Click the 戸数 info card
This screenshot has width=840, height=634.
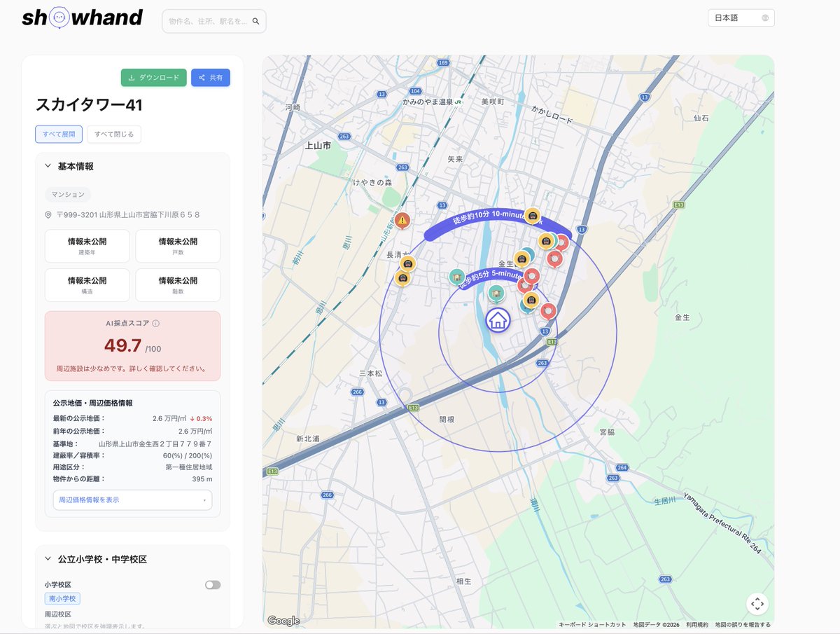click(178, 246)
